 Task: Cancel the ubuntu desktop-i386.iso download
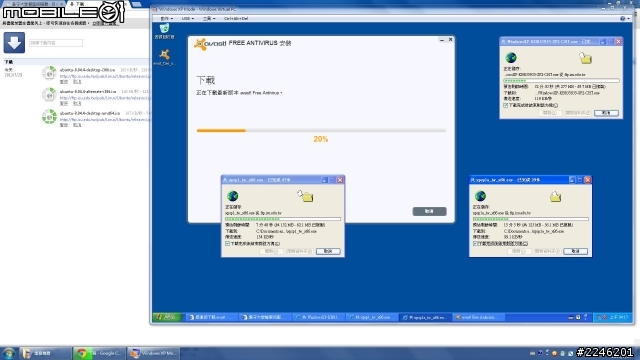[77, 82]
